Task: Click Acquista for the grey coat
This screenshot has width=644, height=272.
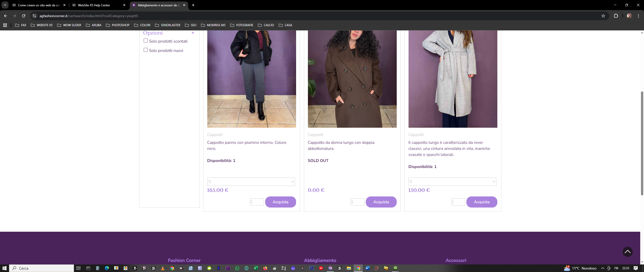Action: pos(481,202)
